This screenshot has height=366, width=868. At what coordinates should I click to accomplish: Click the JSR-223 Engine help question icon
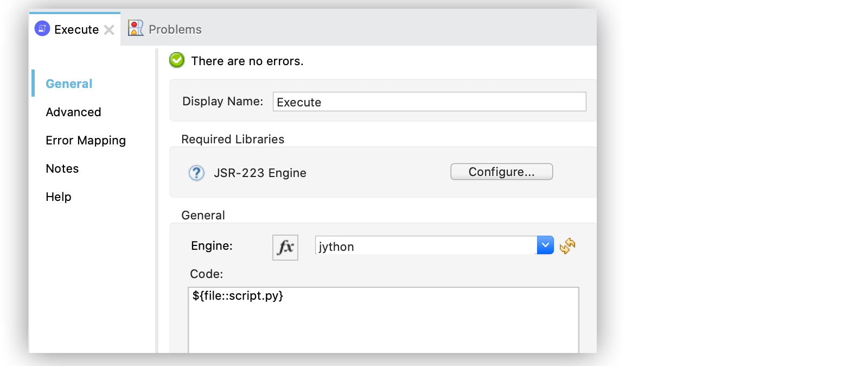pos(196,173)
